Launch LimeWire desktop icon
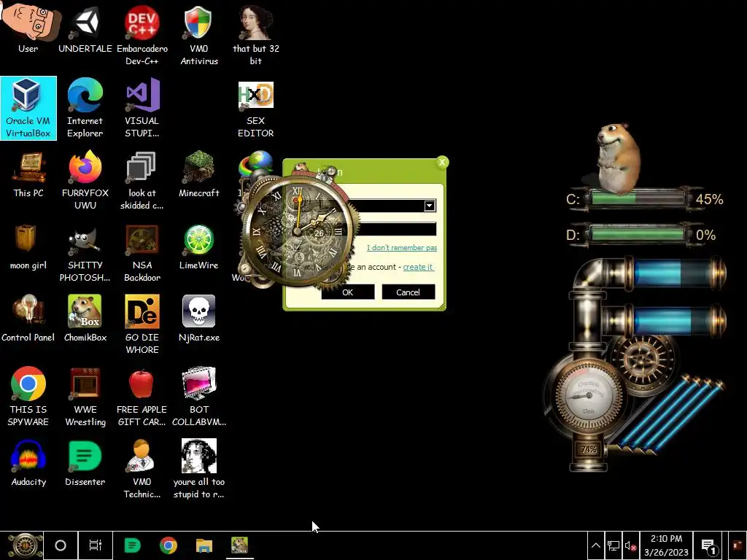Image resolution: width=747 pixels, height=560 pixels. coord(199,246)
